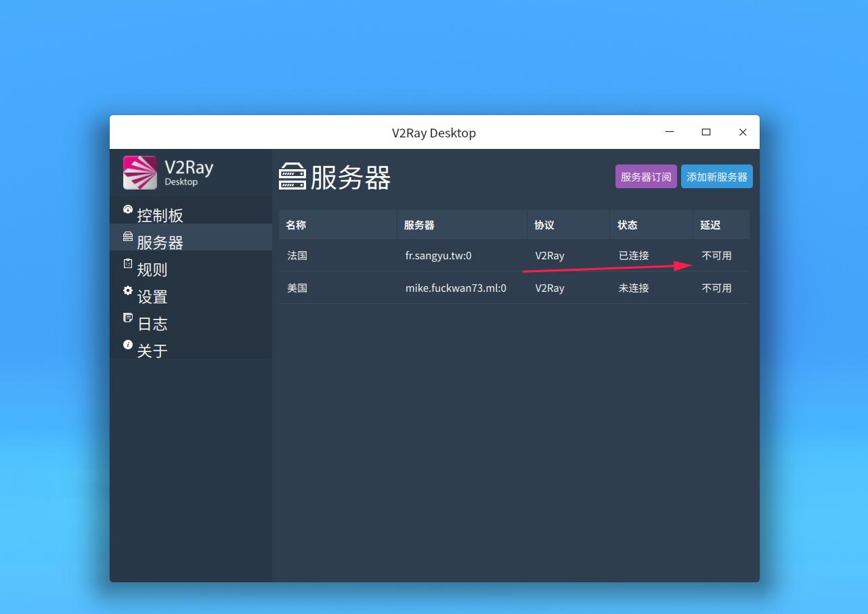Image resolution: width=868 pixels, height=614 pixels.
Task: Open the 关于 about page
Action: pos(191,345)
